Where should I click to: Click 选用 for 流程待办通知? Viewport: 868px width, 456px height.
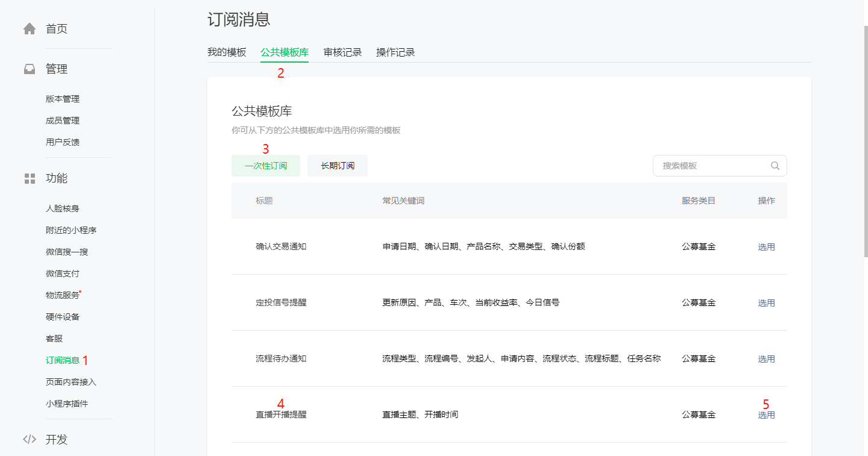[x=767, y=358]
